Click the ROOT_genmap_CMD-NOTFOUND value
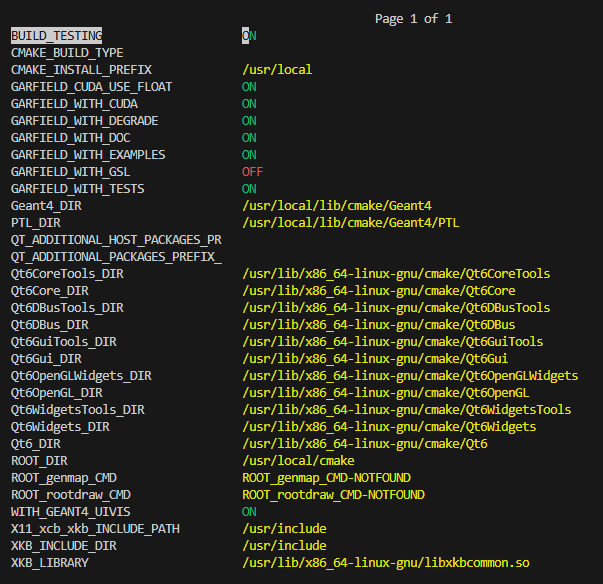Viewport: 603px width, 584px height. pyautogui.click(x=326, y=477)
